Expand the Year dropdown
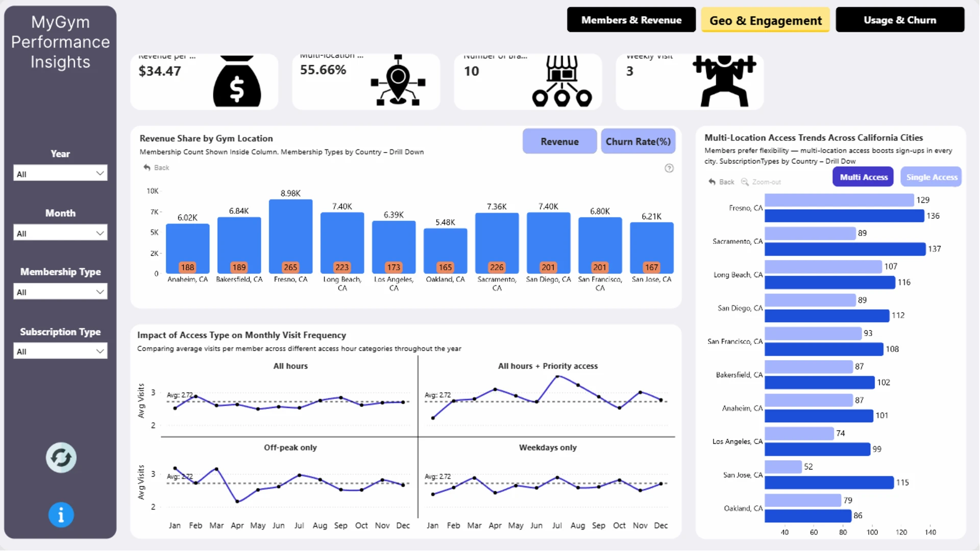 pos(60,173)
